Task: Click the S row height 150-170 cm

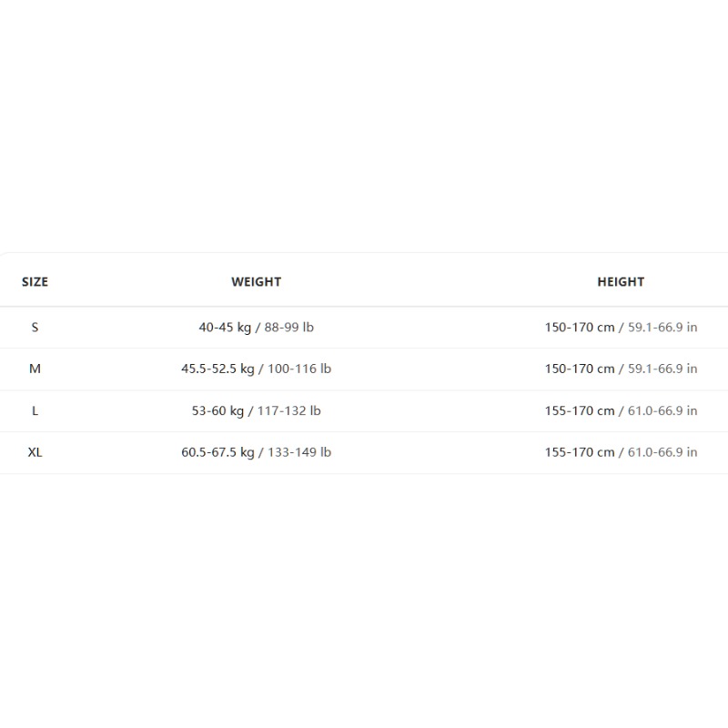Action: 580,328
